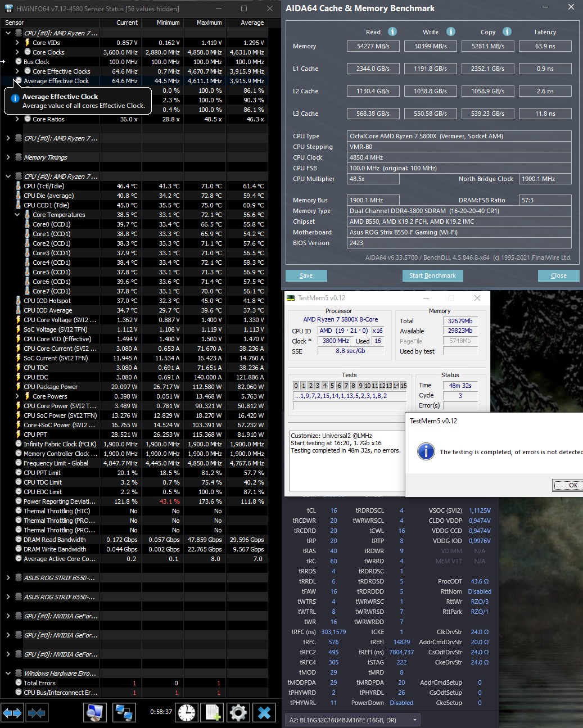Click the DRAM Read Bandwidth sensor icon
Image resolution: width=583 pixels, height=728 pixels.
[19, 540]
